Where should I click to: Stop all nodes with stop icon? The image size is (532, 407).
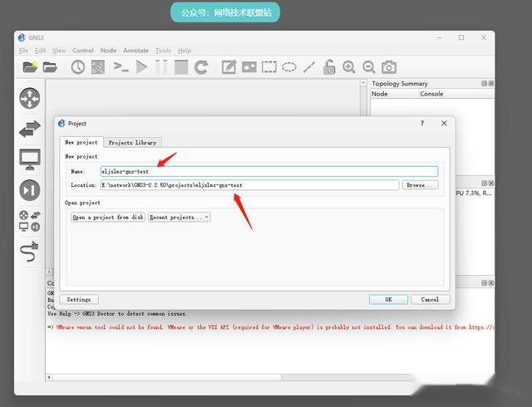click(x=181, y=66)
